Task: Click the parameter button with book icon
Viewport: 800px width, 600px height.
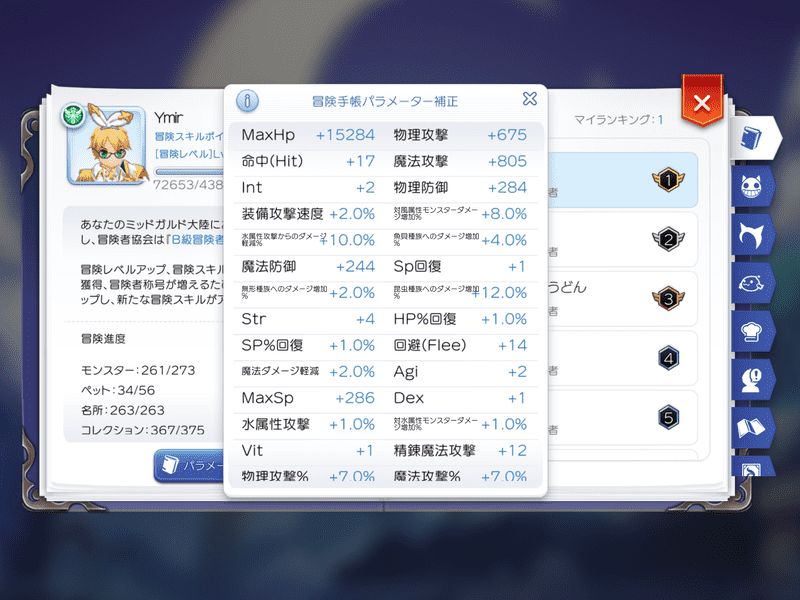Action: [x=189, y=465]
